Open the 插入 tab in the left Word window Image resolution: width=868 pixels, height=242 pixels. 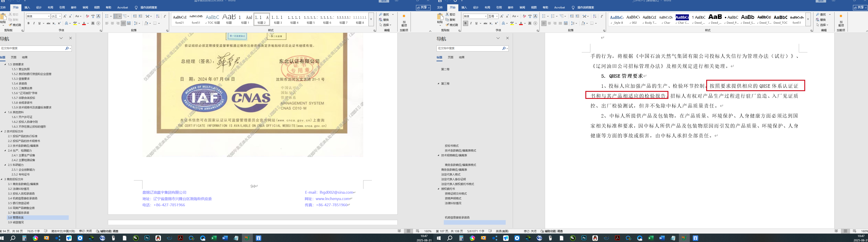27,8
